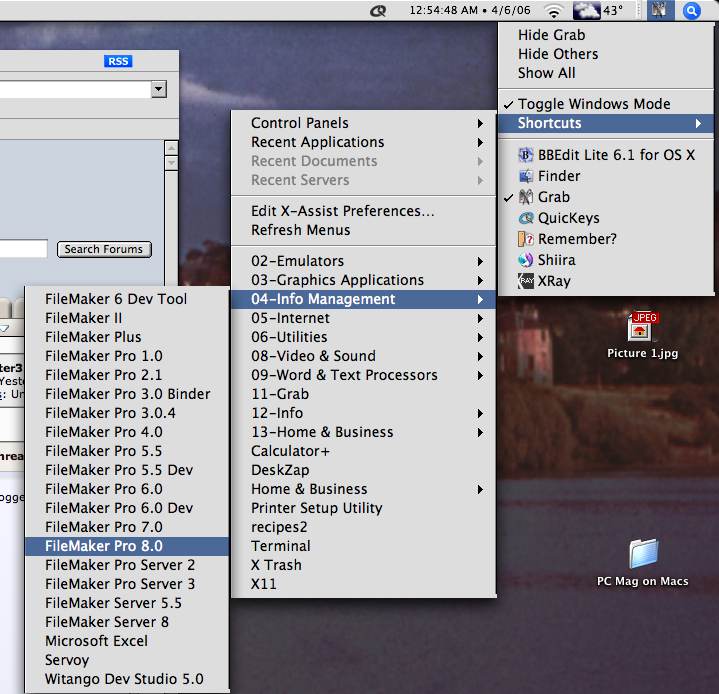
Task: Open the weather cloud menu item
Action: (x=598, y=11)
